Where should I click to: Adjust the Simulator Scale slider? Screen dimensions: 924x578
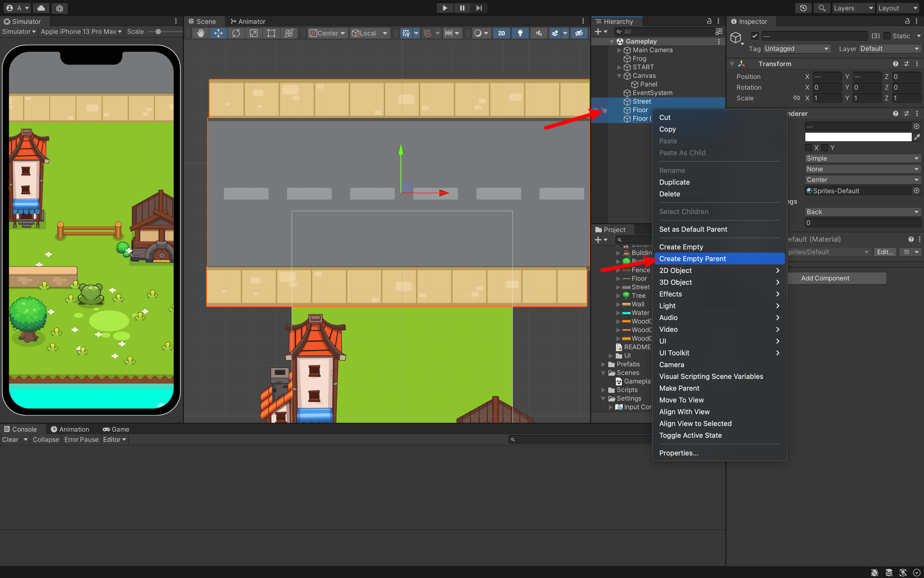point(158,32)
